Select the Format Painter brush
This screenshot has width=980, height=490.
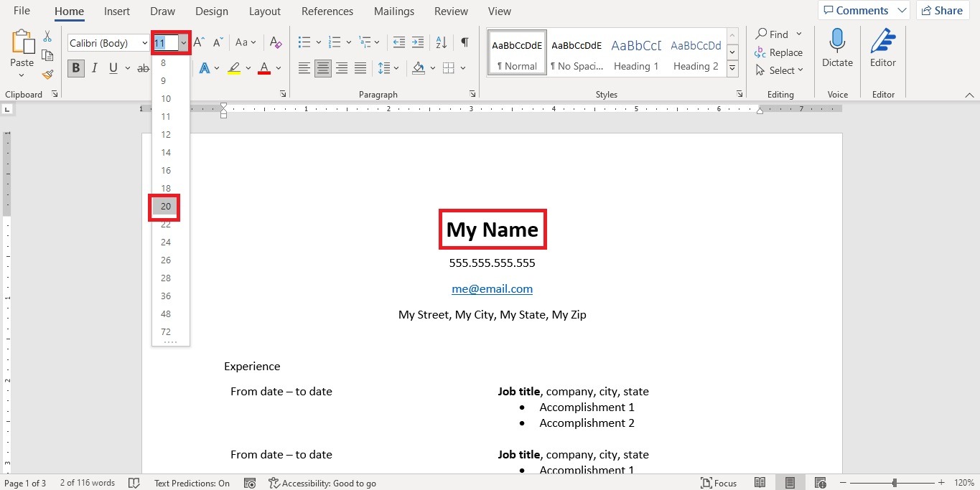(x=47, y=74)
